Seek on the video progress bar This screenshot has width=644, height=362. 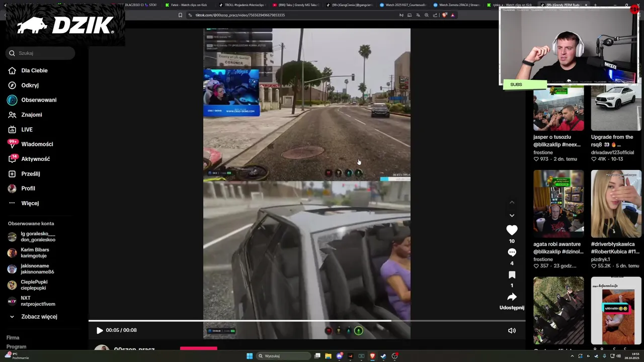(307, 320)
